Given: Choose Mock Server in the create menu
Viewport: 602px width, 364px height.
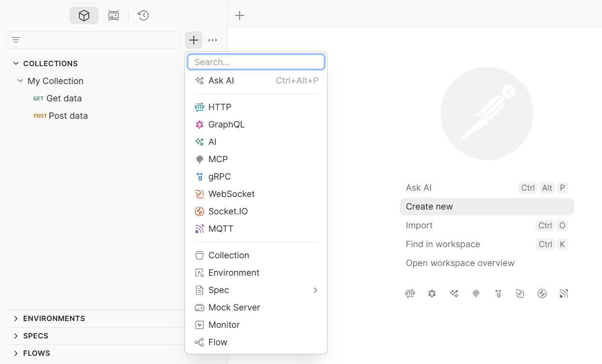Looking at the screenshot, I should click(256, 308).
